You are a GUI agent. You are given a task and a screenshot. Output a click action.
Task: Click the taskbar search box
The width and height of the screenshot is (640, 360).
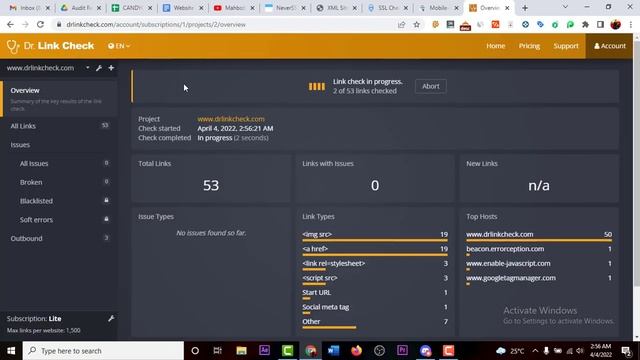(103, 351)
